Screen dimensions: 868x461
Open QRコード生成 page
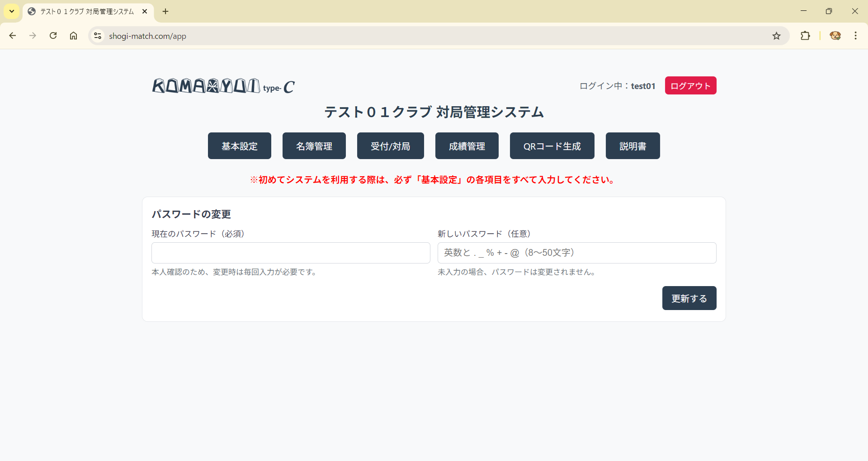(552, 146)
